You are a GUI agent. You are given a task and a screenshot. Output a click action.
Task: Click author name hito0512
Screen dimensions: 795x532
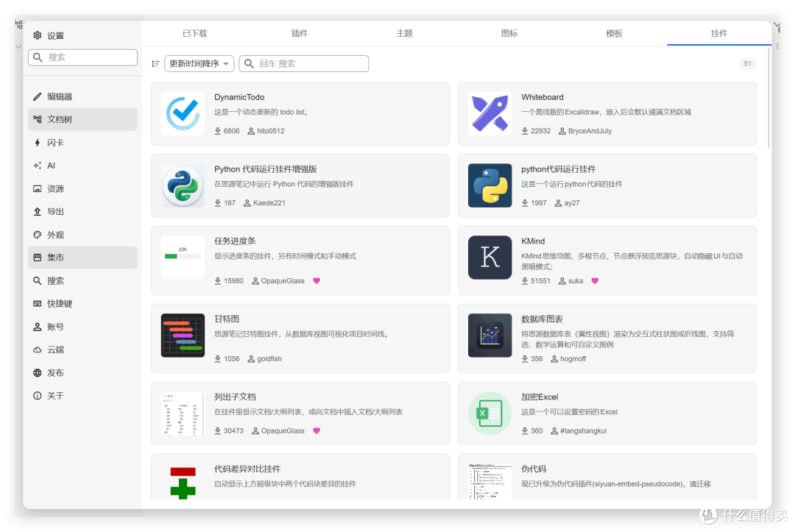(271, 131)
